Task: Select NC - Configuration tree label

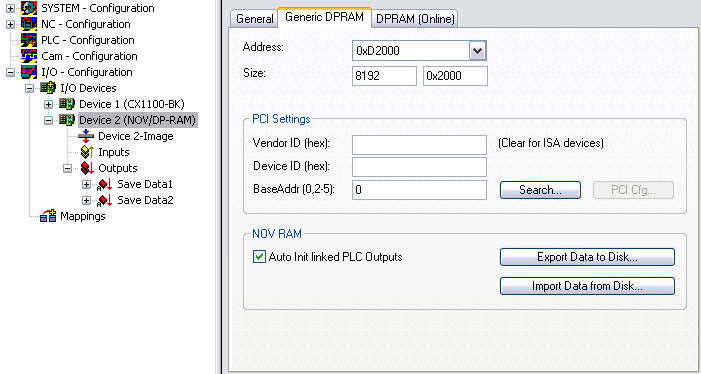Action: [x=86, y=24]
